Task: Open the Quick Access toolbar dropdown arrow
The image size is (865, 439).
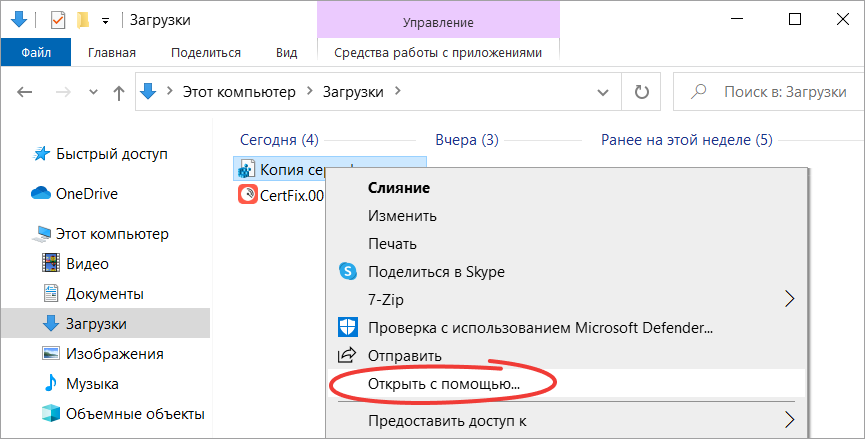Action: (105, 20)
